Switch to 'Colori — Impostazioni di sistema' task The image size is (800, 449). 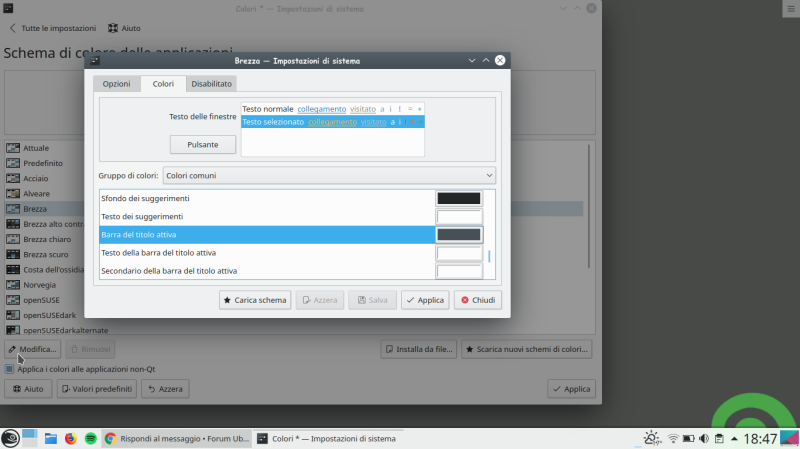[330, 438]
